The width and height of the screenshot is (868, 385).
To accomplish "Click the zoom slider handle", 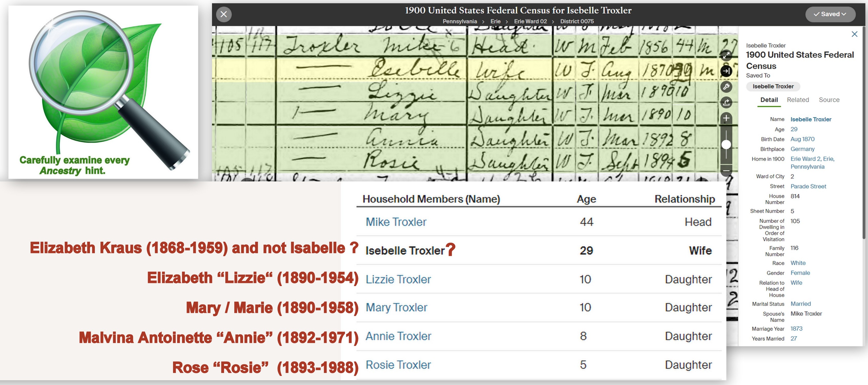I will coord(726,145).
